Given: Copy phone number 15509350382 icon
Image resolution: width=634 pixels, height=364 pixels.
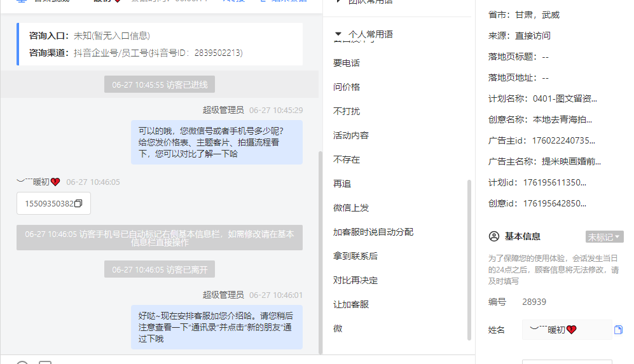Looking at the screenshot, I should tap(78, 203).
